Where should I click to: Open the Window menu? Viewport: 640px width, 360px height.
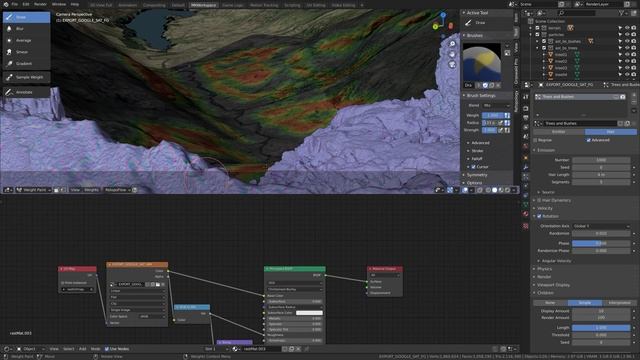pos(59,4)
